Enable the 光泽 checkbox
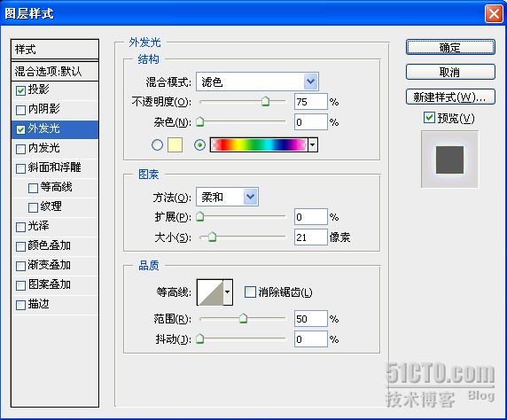The image size is (507, 420). [x=20, y=227]
